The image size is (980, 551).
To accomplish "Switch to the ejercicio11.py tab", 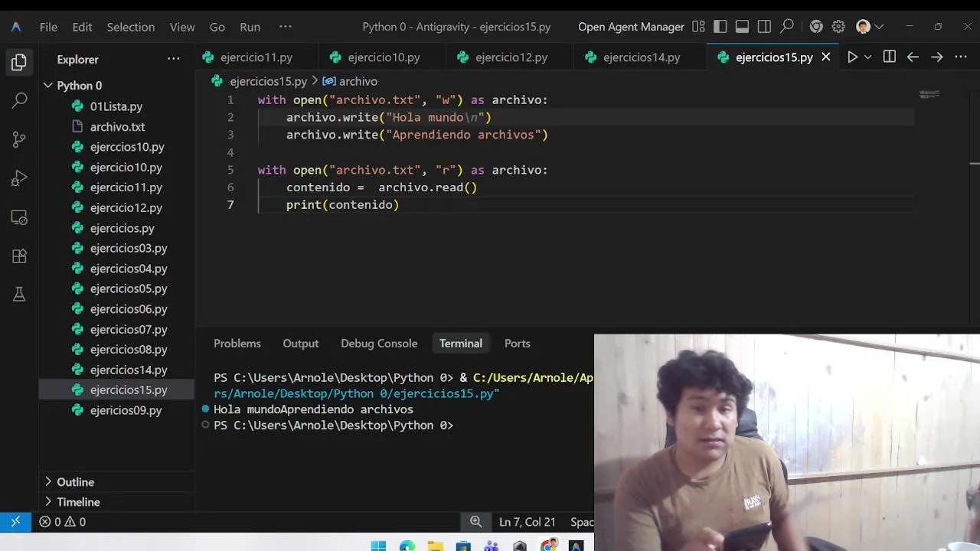I will (256, 57).
